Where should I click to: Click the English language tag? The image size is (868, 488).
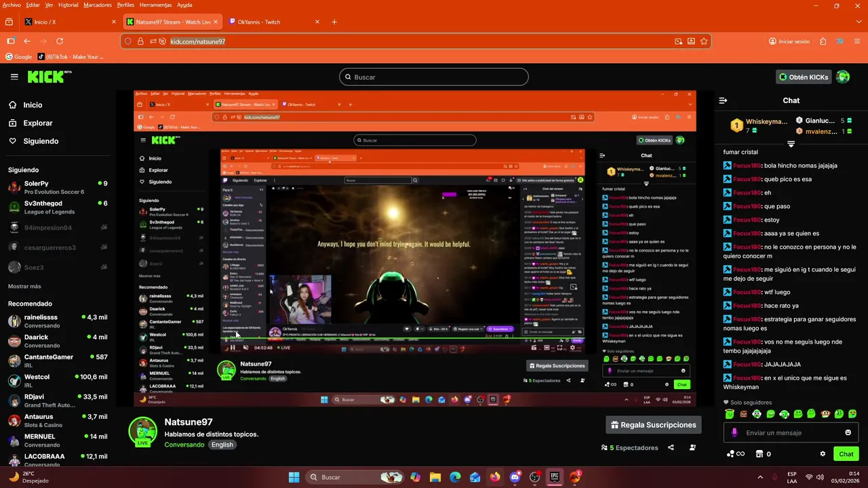[222, 445]
